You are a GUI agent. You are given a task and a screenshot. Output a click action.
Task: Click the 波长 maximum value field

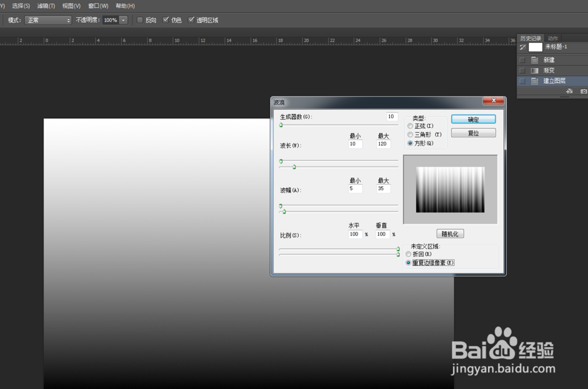[383, 144]
